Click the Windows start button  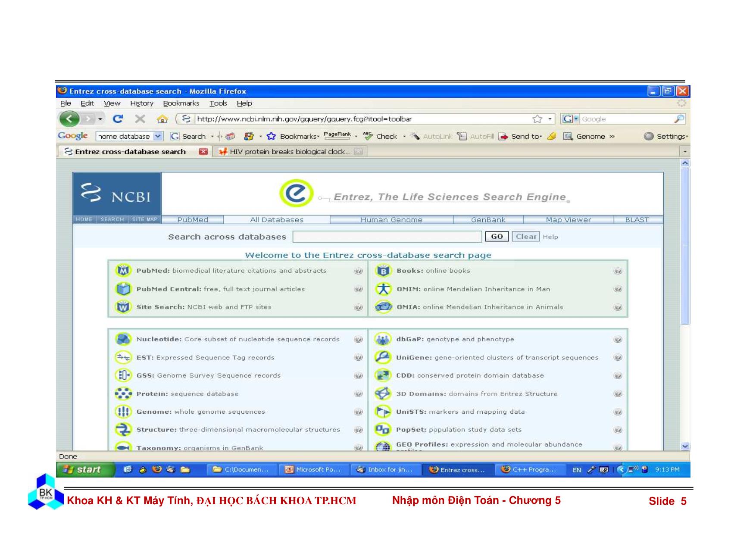click(x=86, y=470)
